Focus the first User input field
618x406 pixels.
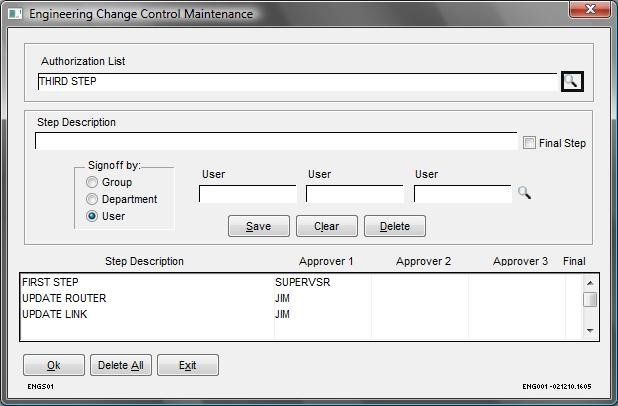click(248, 194)
